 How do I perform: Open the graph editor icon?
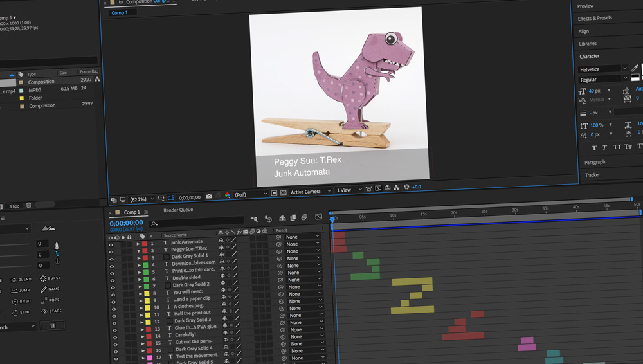pyautogui.click(x=319, y=216)
